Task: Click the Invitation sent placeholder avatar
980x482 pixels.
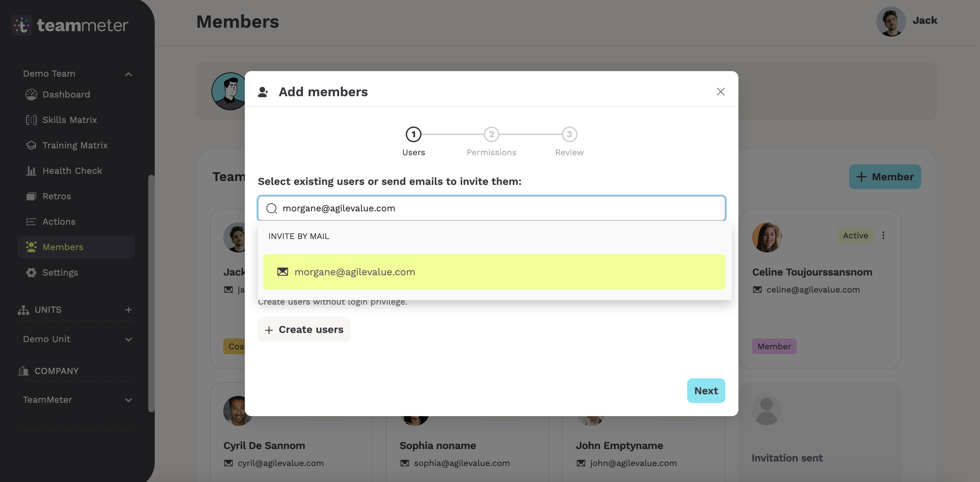Action: pyautogui.click(x=766, y=411)
